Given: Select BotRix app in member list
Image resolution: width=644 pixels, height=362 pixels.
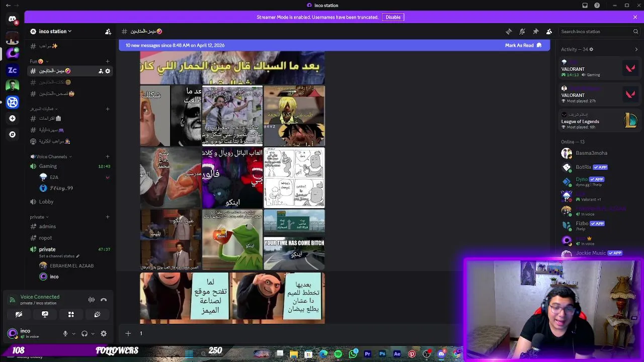Looking at the screenshot, I should pyautogui.click(x=600, y=167).
